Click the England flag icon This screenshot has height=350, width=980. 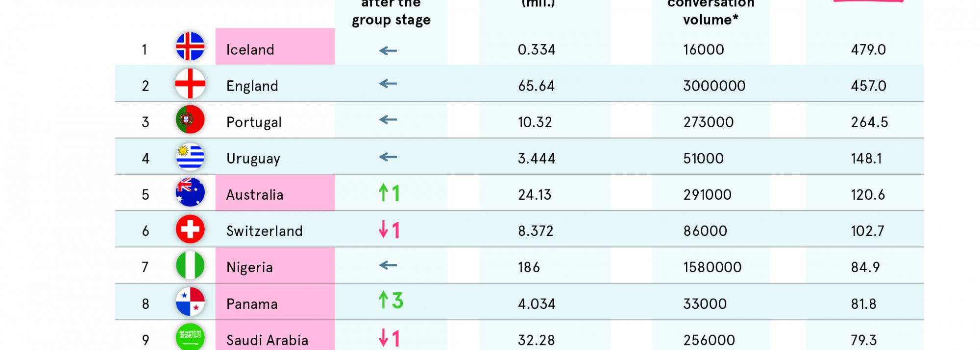pyautogui.click(x=190, y=84)
